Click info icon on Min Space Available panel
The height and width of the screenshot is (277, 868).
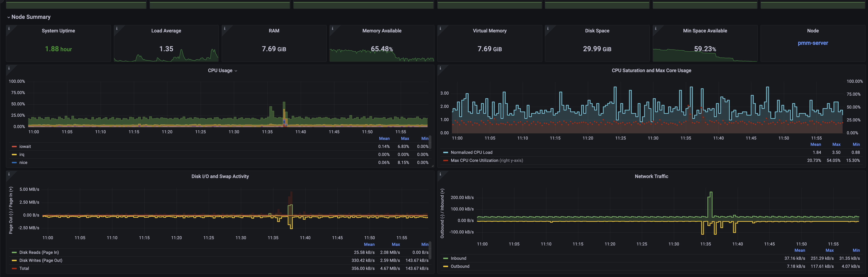pos(656,29)
